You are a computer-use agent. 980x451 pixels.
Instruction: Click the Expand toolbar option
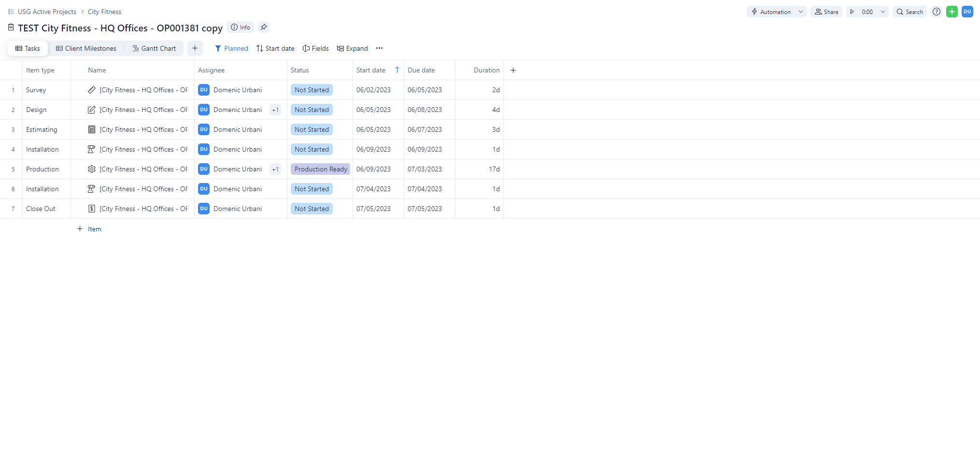pyautogui.click(x=353, y=48)
